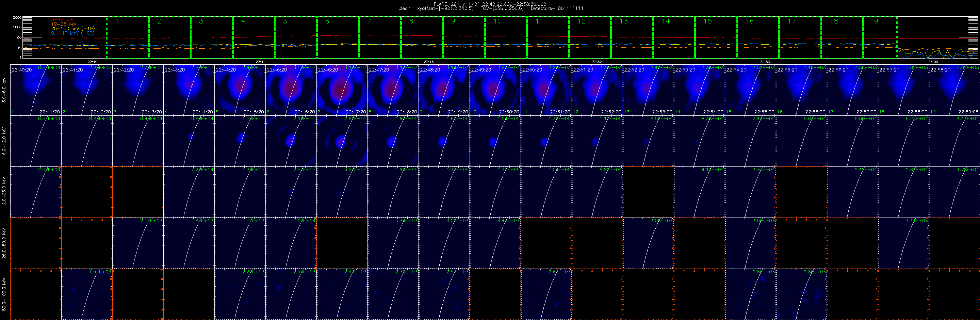The width and height of the screenshot is (980, 320).
Task: Click the 22:44 tick label under light curve
Action: [x=261, y=62]
